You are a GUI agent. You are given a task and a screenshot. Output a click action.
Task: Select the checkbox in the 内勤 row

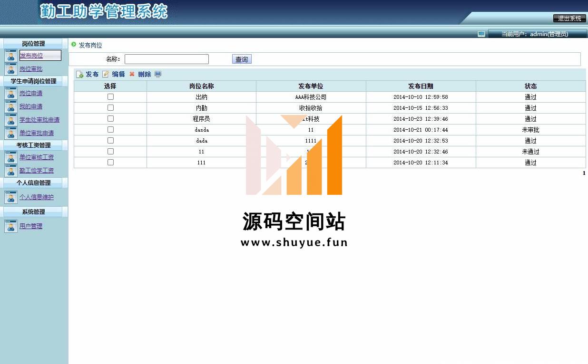pyautogui.click(x=110, y=107)
